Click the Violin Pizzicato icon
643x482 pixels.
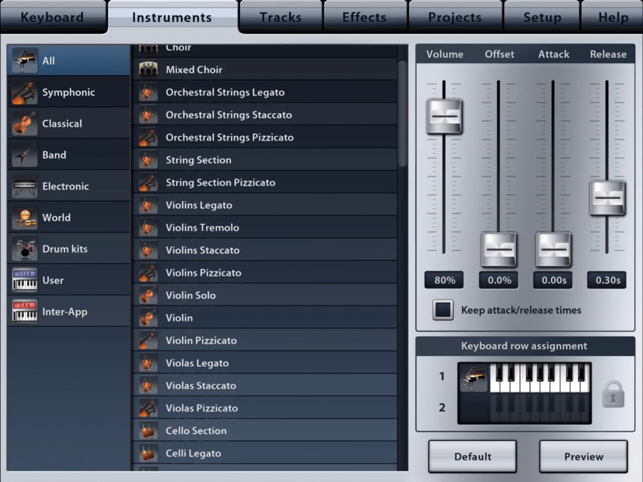148,340
